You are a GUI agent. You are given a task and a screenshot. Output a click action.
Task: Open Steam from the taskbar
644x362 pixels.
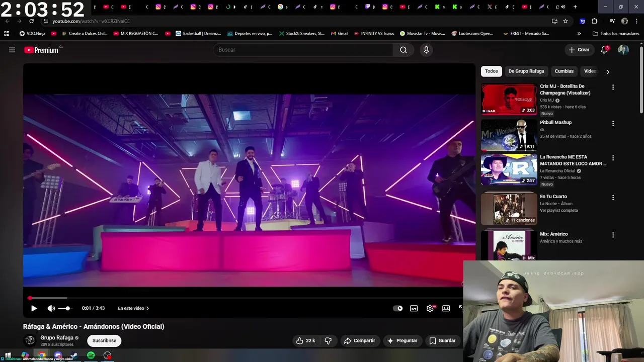pyautogui.click(x=74, y=355)
